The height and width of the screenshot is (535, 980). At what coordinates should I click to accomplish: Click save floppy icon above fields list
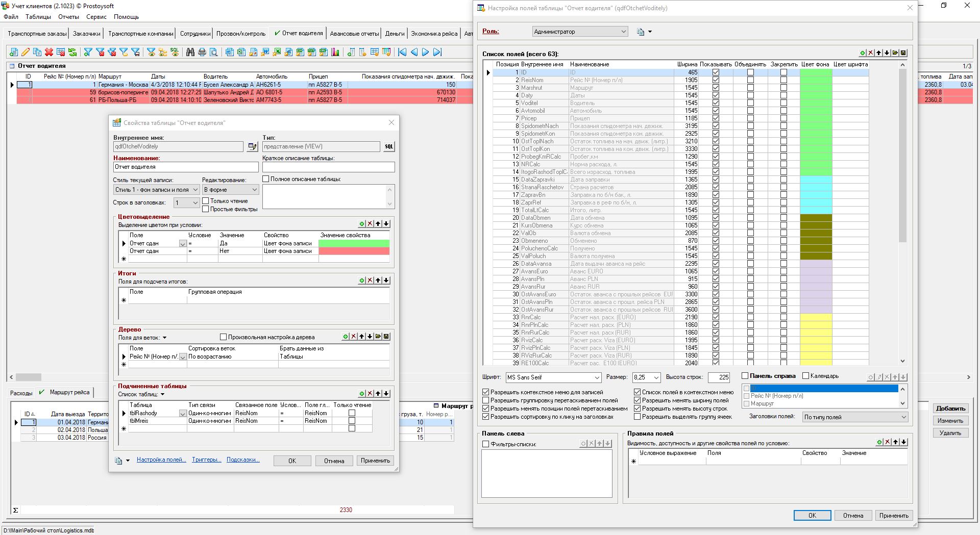903,53
